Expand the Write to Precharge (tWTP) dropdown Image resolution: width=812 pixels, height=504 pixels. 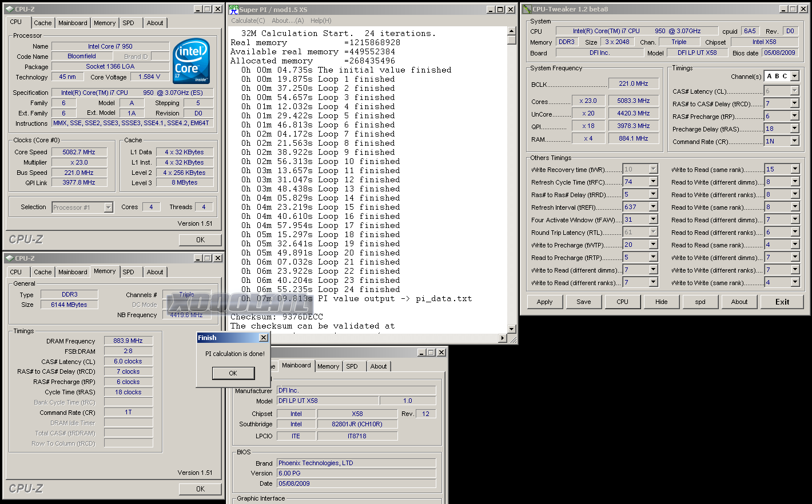tap(653, 245)
